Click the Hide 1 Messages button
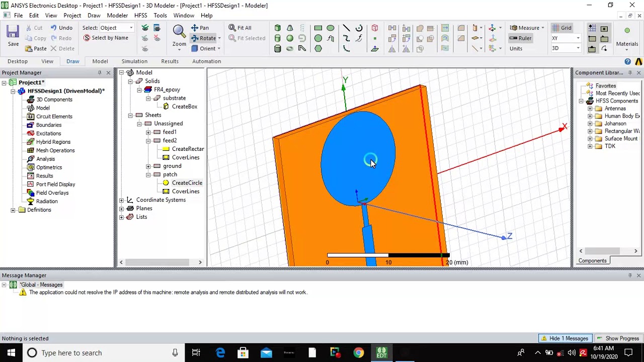Screen dimensions: 644x362 pyautogui.click(x=564, y=338)
